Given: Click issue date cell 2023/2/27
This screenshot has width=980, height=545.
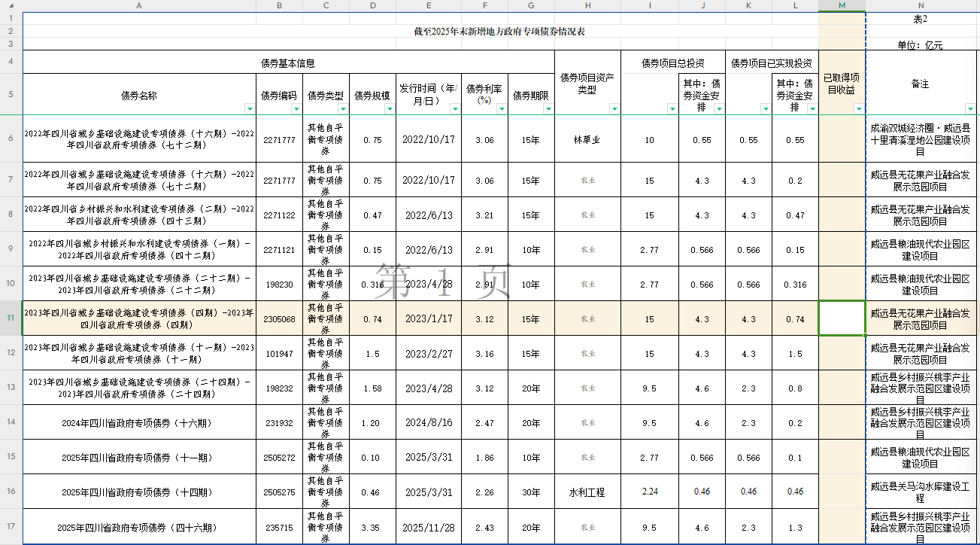Looking at the screenshot, I should click(x=429, y=354).
